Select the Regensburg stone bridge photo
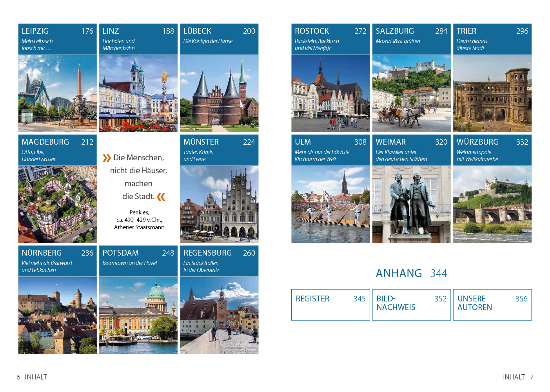Screen dimensions: 550x392 pos(219,315)
